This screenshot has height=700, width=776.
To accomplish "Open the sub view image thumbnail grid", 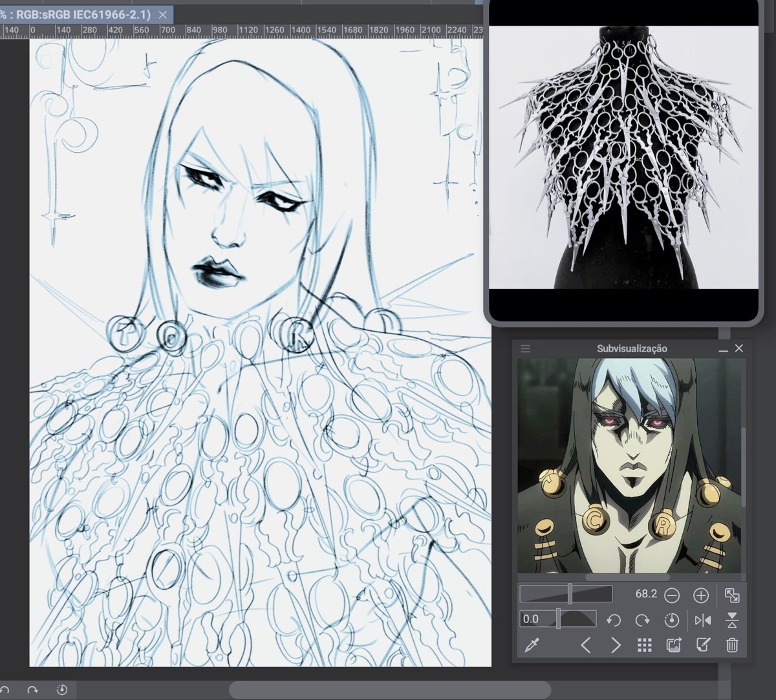I will pyautogui.click(x=644, y=645).
